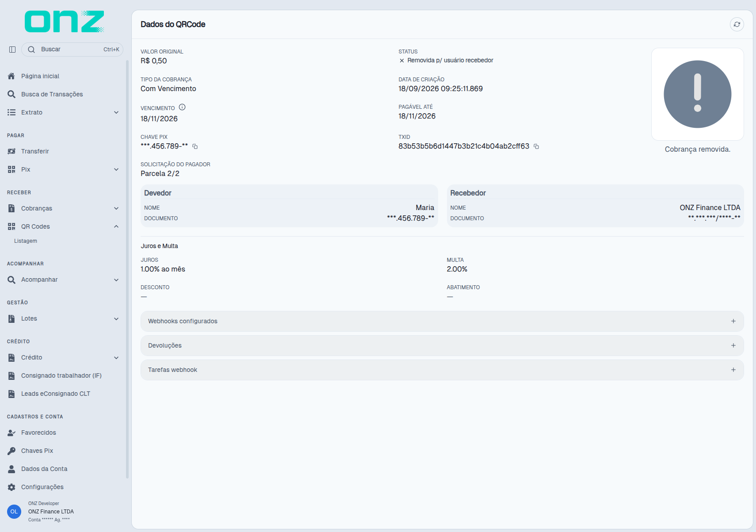Collapse the QR Codes submenu
This screenshot has height=532, width=756.
116,226
